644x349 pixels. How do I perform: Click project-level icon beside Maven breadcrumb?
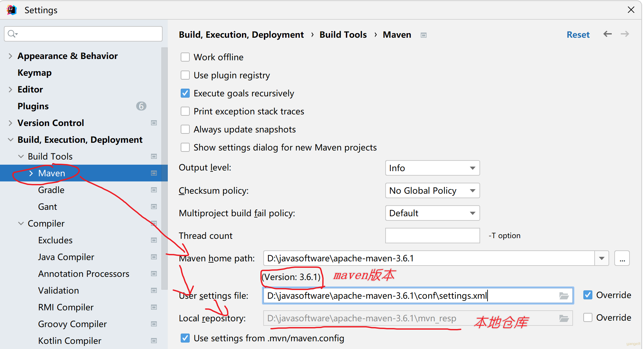(424, 35)
